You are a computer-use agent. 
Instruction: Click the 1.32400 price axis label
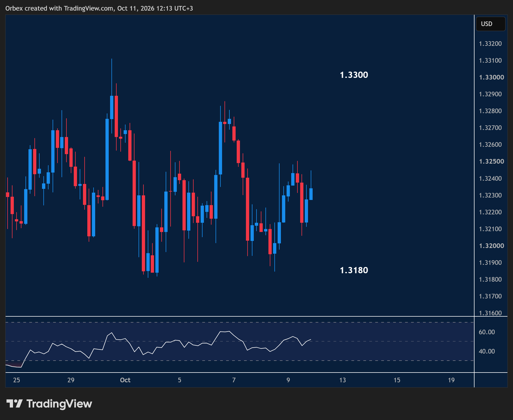pyautogui.click(x=490, y=179)
